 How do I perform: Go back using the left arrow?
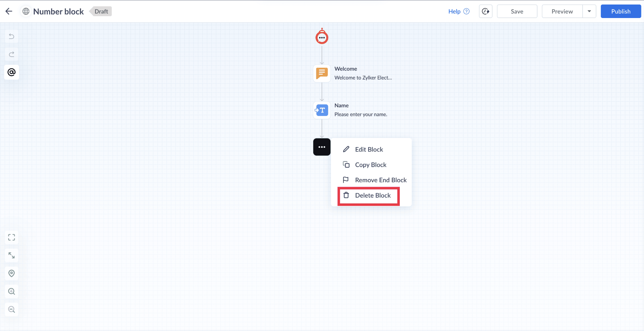[x=9, y=11]
